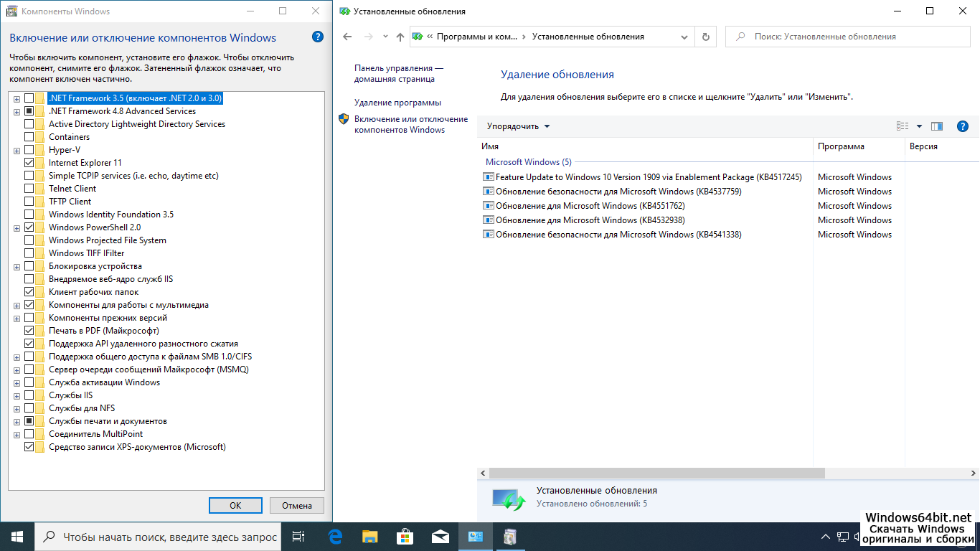Open Microsoft Store from taskbar
This screenshot has width=980, height=551.
pos(405,536)
